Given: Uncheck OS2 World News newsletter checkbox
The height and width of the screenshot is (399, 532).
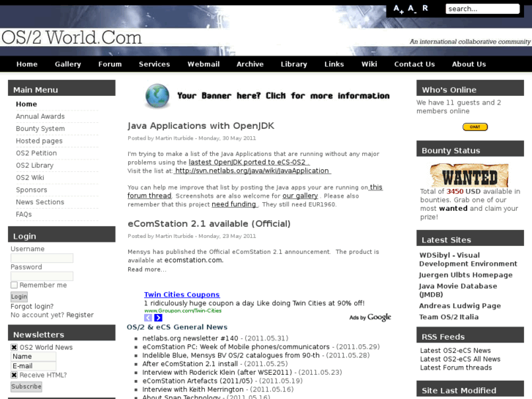Looking at the screenshot, I should tap(14, 347).
